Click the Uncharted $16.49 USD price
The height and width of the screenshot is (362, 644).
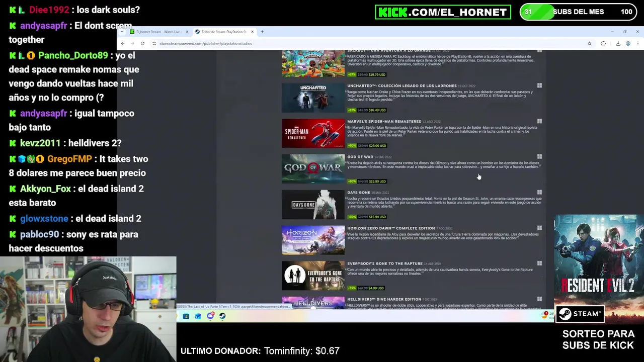point(377,110)
